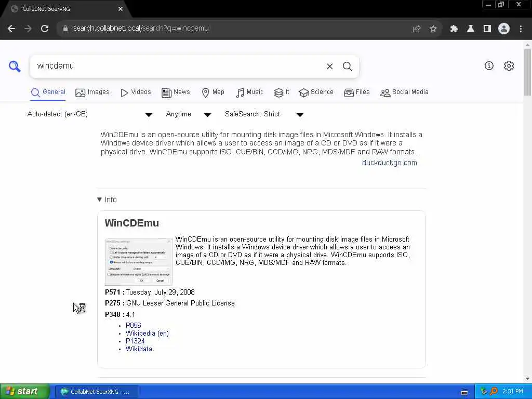Reload the page
The image size is (532, 399).
45,29
